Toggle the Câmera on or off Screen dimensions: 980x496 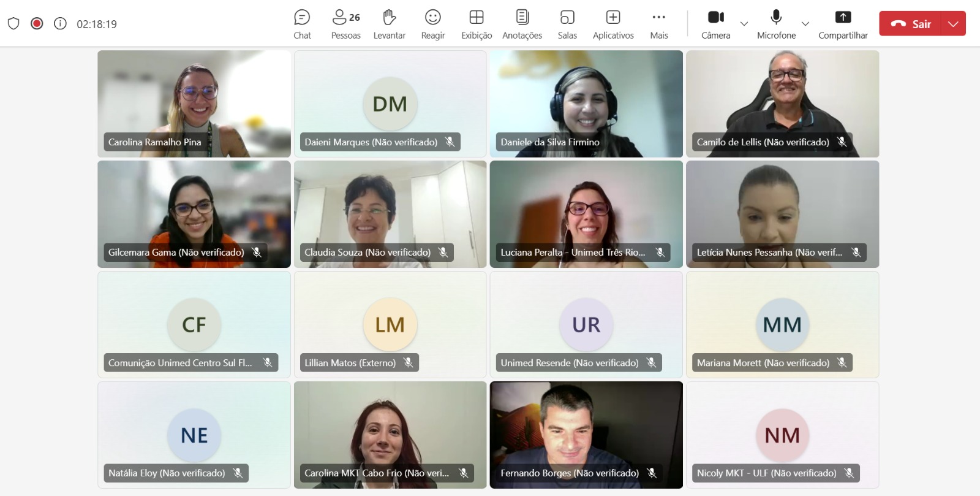tap(715, 24)
